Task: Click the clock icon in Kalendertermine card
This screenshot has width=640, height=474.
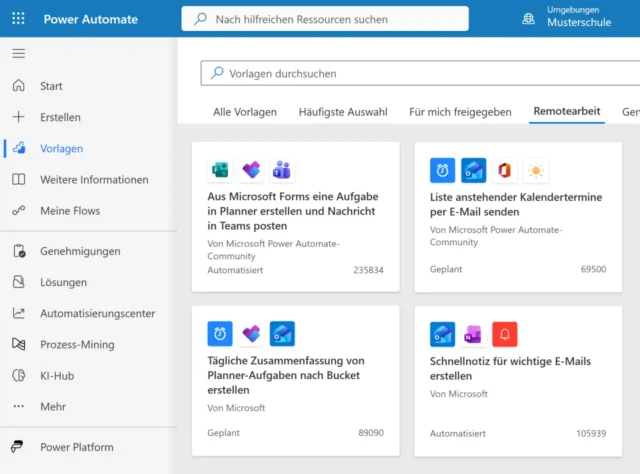Action: pos(442,170)
